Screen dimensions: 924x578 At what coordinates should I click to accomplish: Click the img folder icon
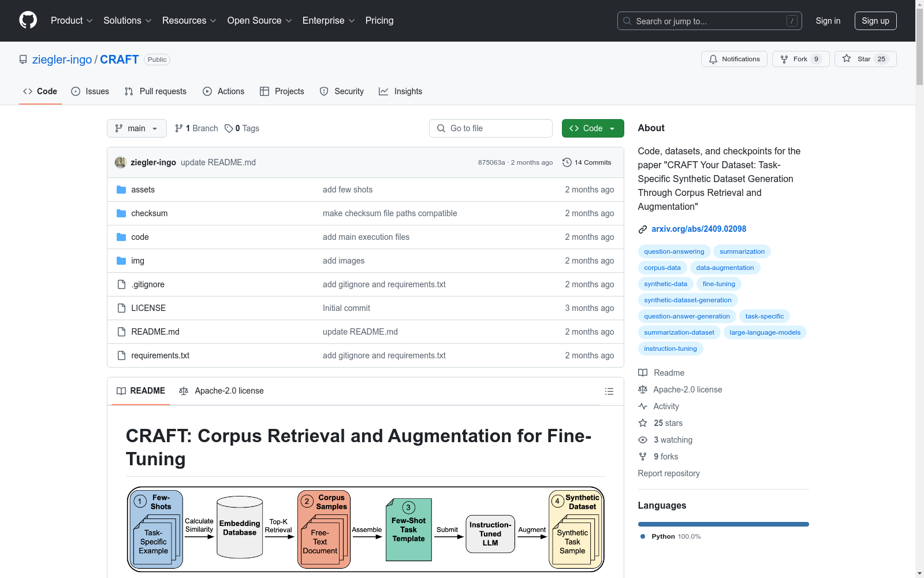121,261
